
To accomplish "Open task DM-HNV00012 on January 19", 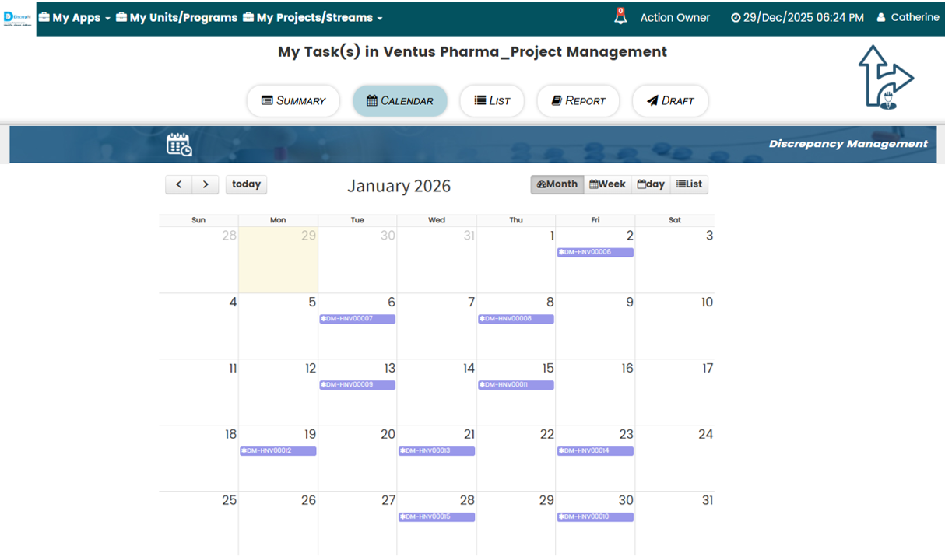I will tap(278, 451).
